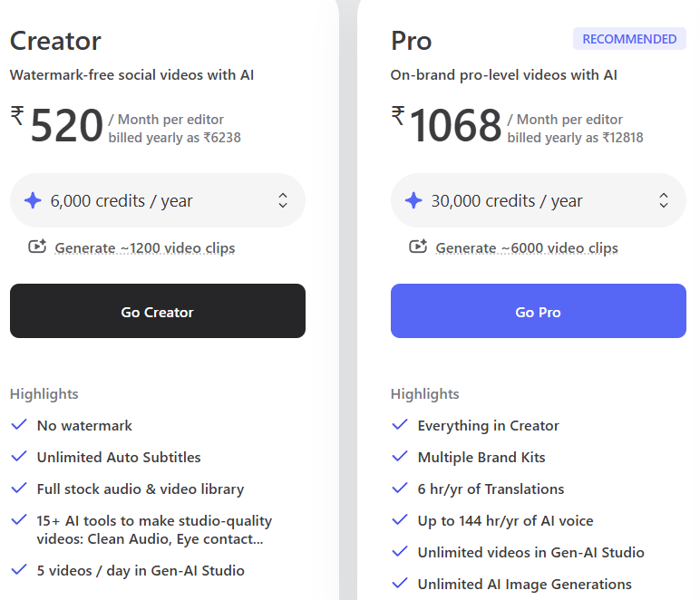700x600 pixels.
Task: Click the Unlimited AI Image Generations item
Action: (524, 584)
